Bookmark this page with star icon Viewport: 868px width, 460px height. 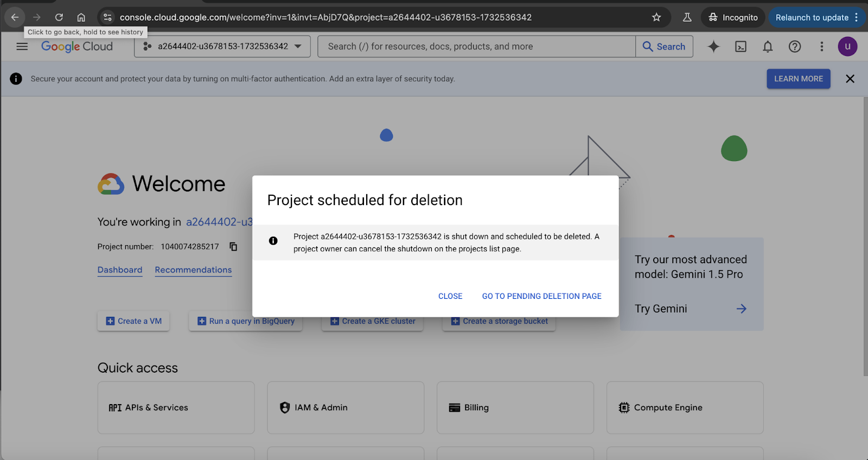656,17
